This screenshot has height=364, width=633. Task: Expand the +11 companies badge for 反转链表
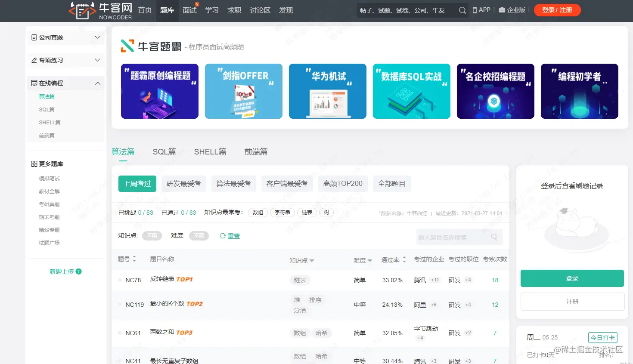(435, 280)
